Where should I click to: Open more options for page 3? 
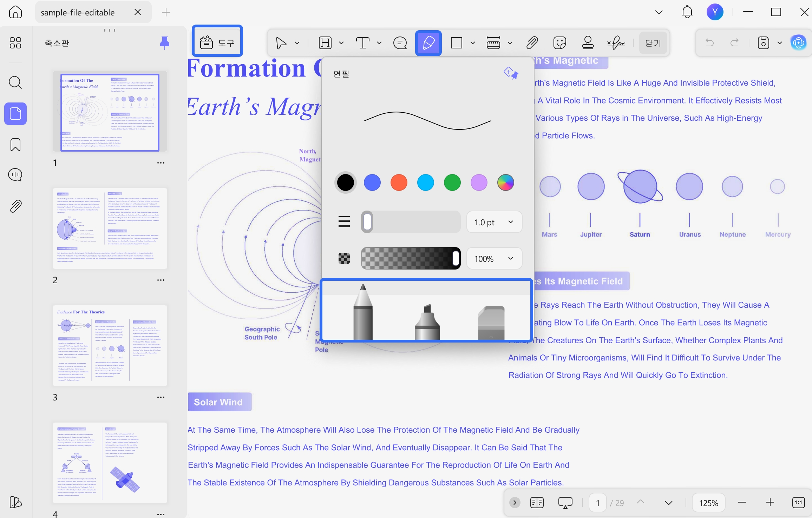(x=161, y=397)
